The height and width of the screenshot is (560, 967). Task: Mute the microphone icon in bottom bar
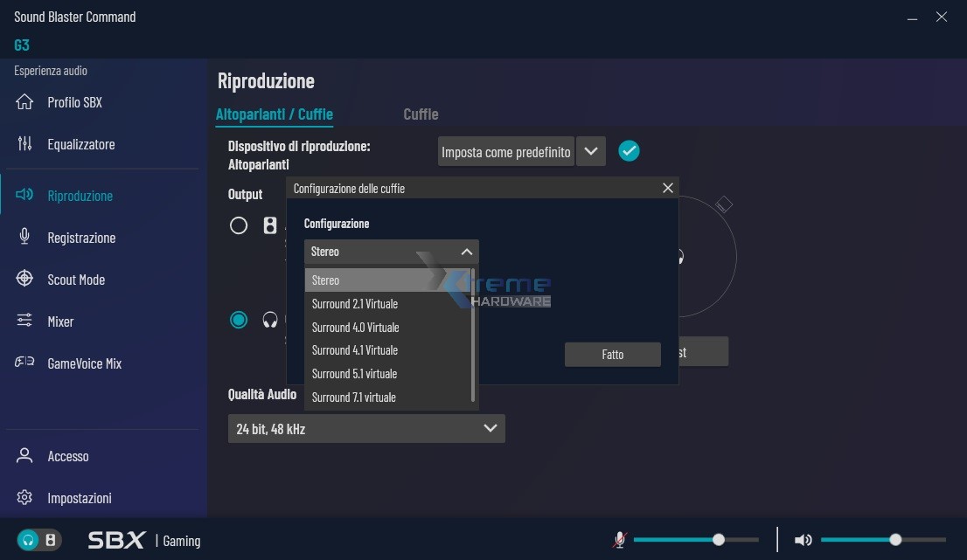[619, 540]
